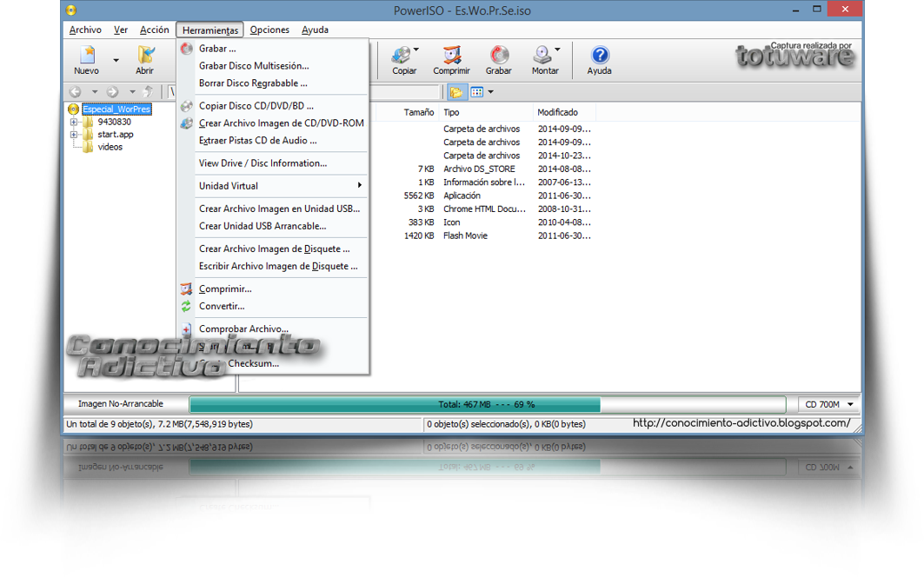Image resolution: width=924 pixels, height=577 pixels.
Task: Open the Ayuda menu
Action: [315, 30]
